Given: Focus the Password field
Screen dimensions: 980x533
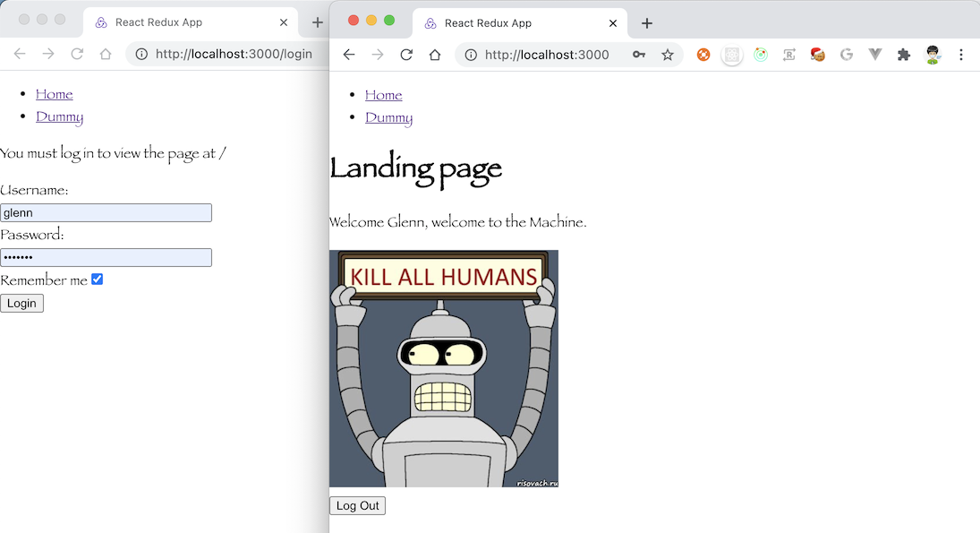Looking at the screenshot, I should pyautogui.click(x=107, y=257).
